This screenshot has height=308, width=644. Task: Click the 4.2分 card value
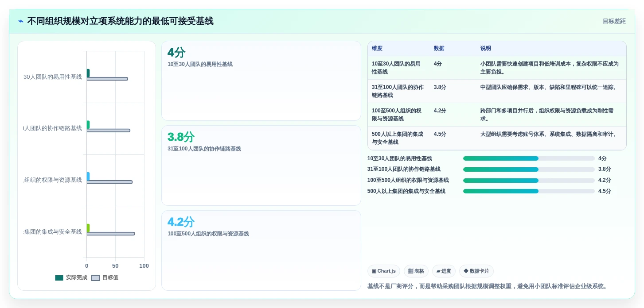pyautogui.click(x=181, y=222)
